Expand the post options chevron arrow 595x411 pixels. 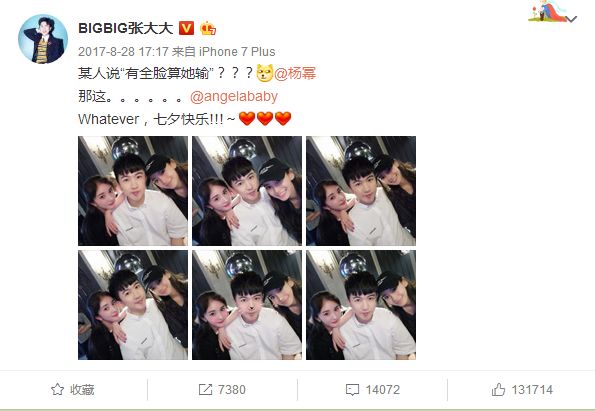pyautogui.click(x=572, y=19)
